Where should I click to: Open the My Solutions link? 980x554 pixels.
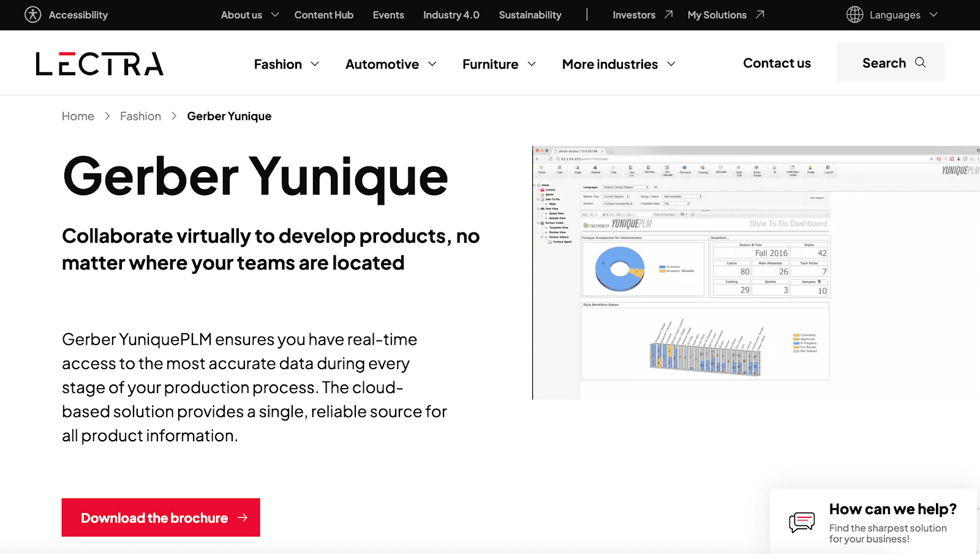tap(717, 15)
